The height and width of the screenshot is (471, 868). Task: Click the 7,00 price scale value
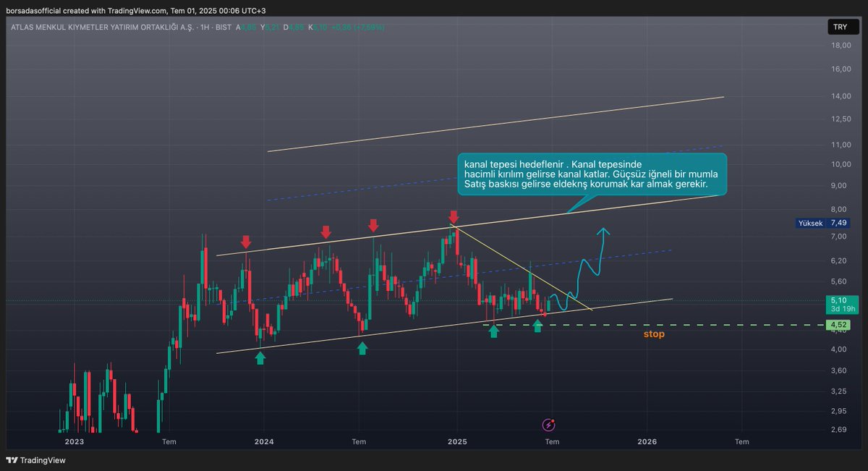click(x=841, y=237)
